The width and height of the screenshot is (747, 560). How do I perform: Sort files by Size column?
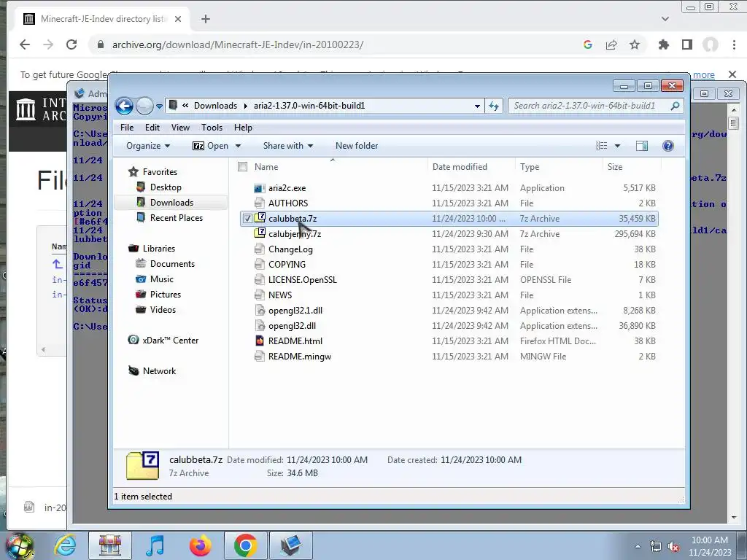(614, 167)
